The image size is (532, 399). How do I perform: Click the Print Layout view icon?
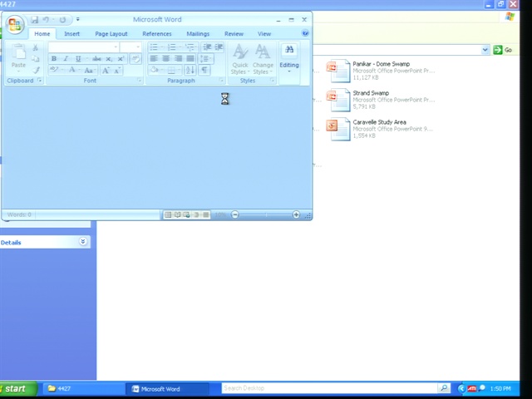168,214
